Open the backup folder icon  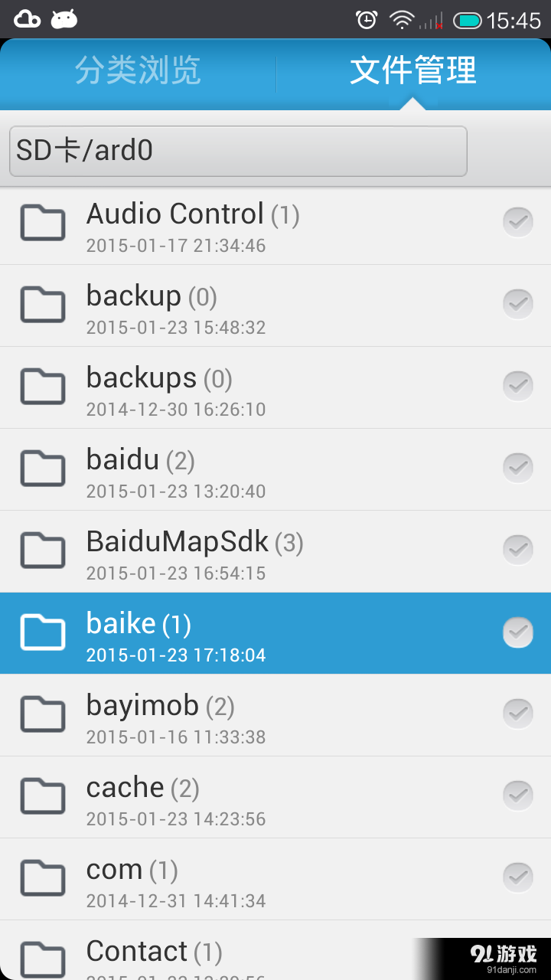42,305
